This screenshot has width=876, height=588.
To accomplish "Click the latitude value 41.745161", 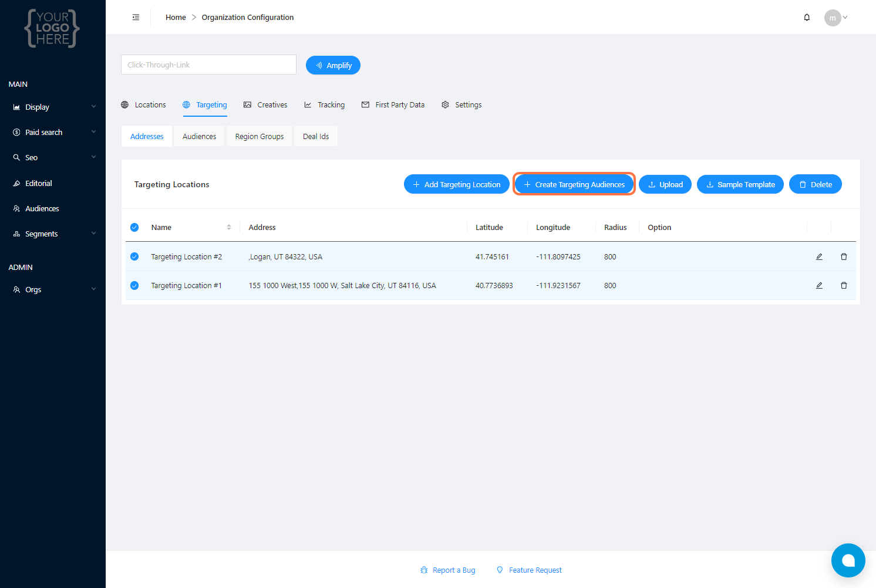I will tap(492, 256).
